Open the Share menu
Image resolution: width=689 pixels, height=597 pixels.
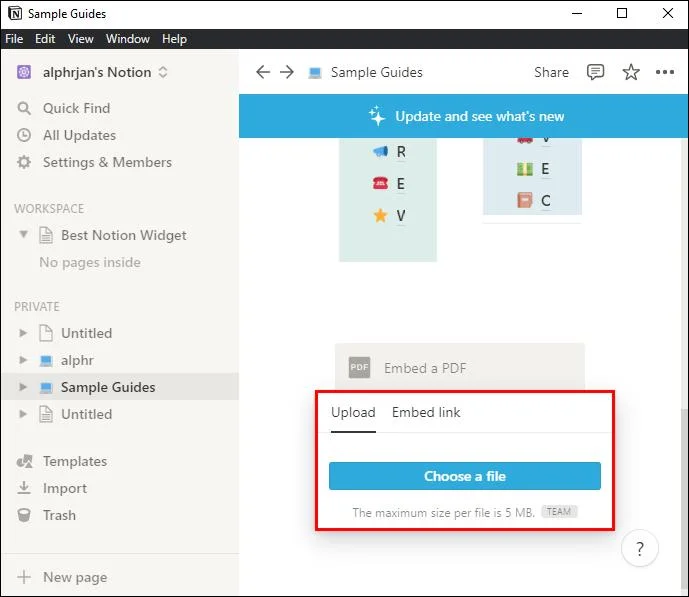[551, 72]
